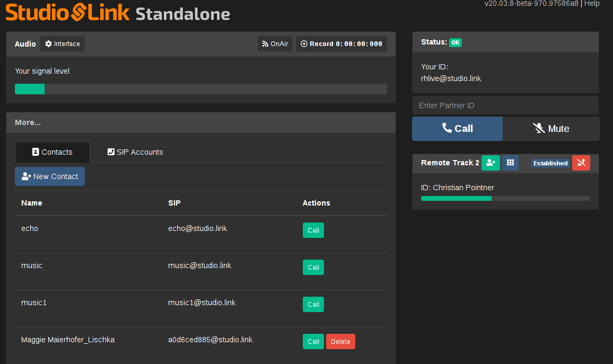Viewport: 613px width, 364px height.
Task: Start recording with the Record button
Action: click(341, 44)
